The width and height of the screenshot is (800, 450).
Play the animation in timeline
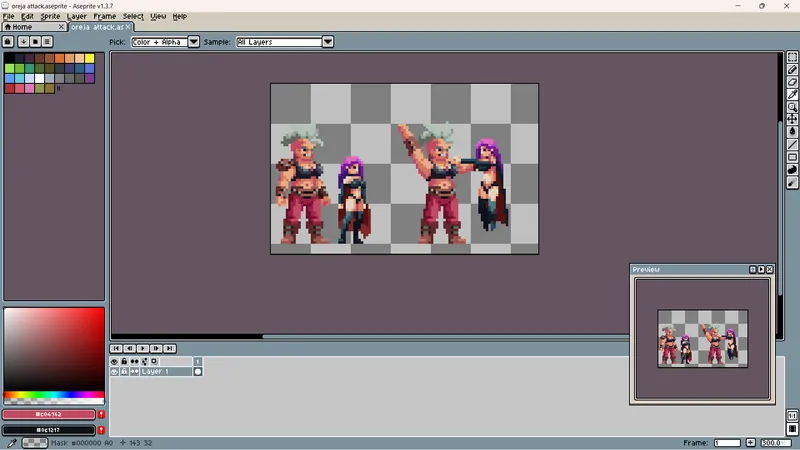(143, 348)
